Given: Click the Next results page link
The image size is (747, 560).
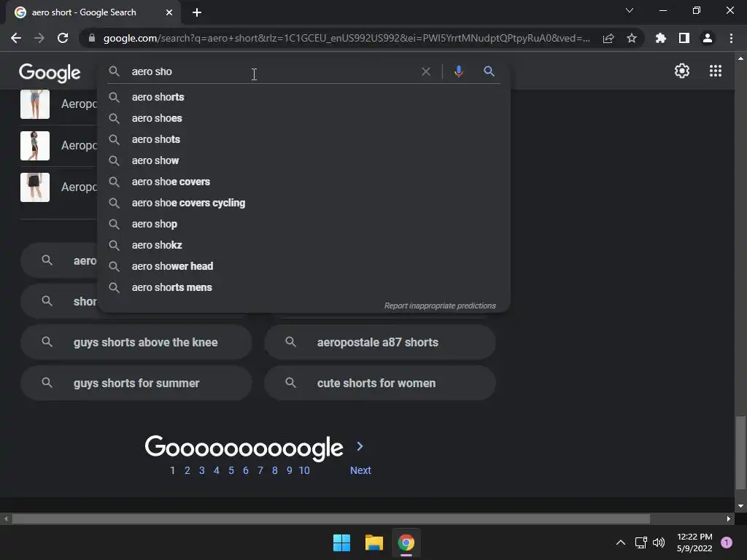Looking at the screenshot, I should (x=360, y=470).
